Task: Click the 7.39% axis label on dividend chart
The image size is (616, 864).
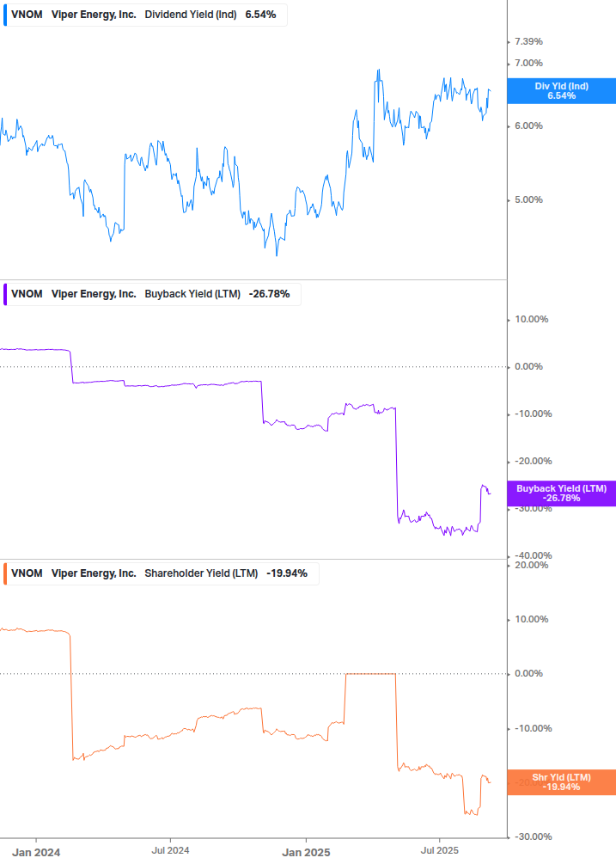Action: click(x=528, y=42)
